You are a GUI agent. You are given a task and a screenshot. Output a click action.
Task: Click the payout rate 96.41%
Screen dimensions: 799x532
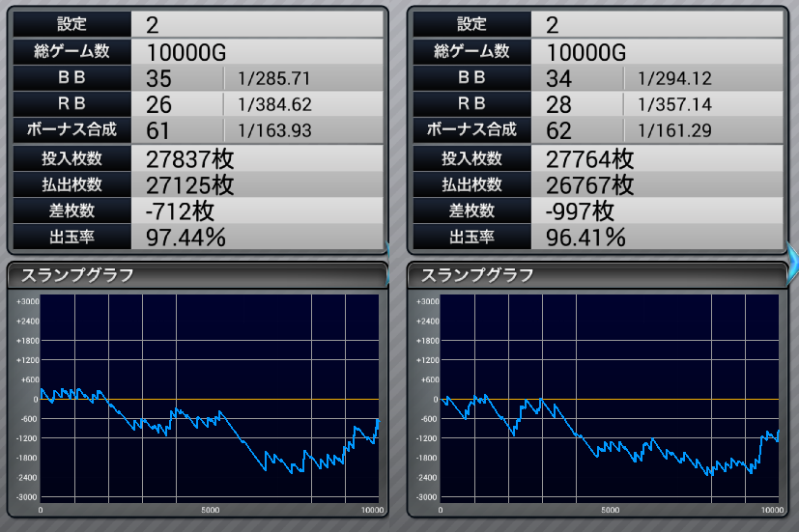pos(585,238)
